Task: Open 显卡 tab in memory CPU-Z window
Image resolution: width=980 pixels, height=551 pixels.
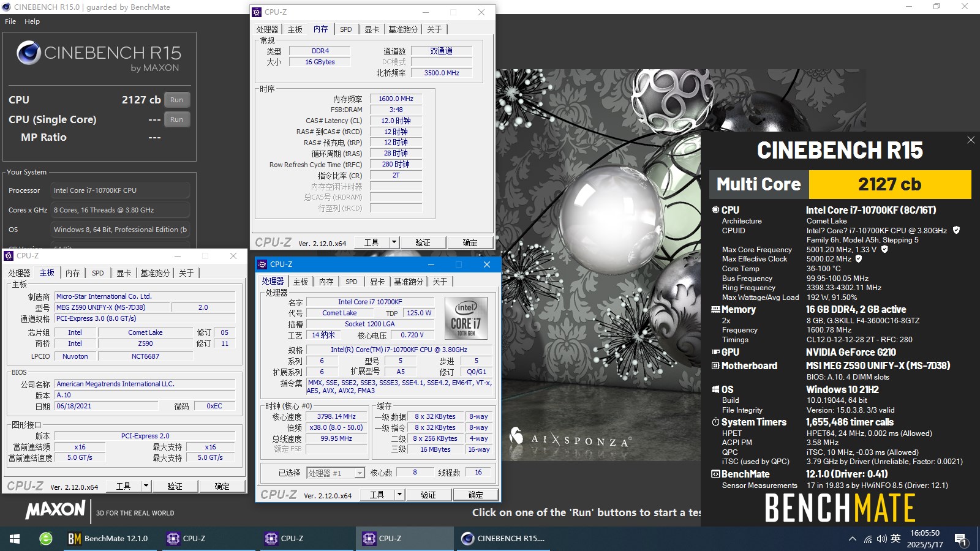Action: pyautogui.click(x=372, y=29)
